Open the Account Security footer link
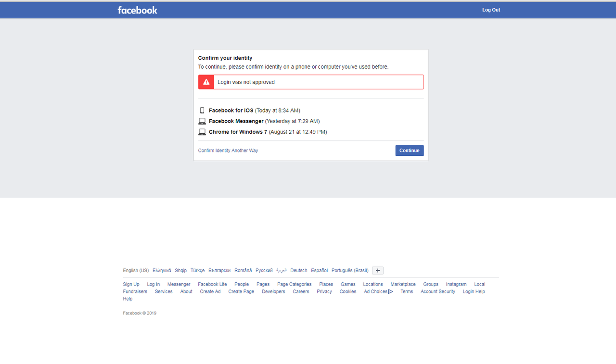This screenshot has width=616, height=364. [438, 292]
